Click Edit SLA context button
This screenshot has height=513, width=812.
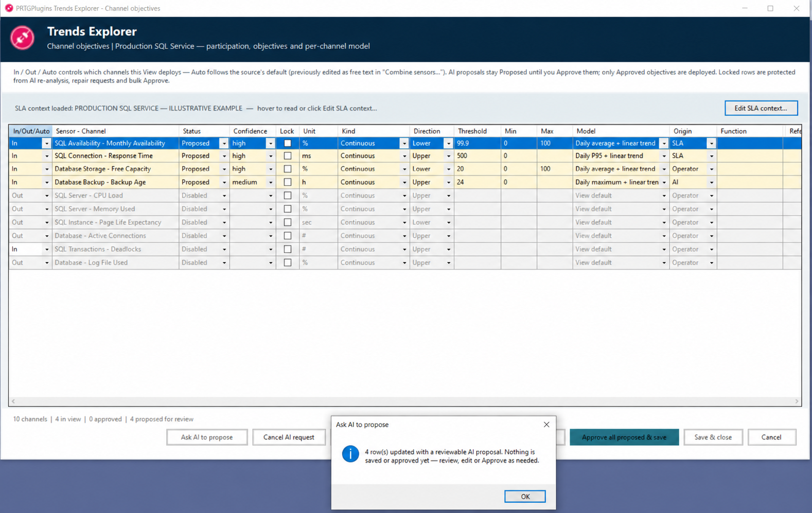761,108
